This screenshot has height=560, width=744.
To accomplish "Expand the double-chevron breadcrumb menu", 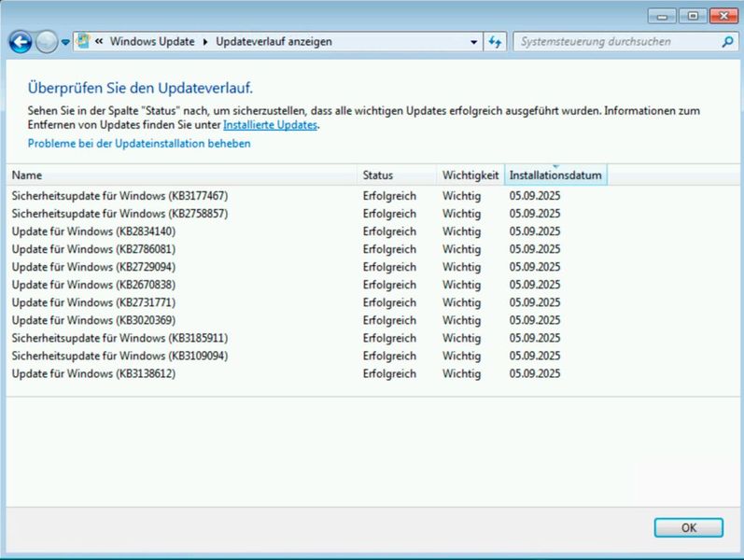I will pos(99,41).
